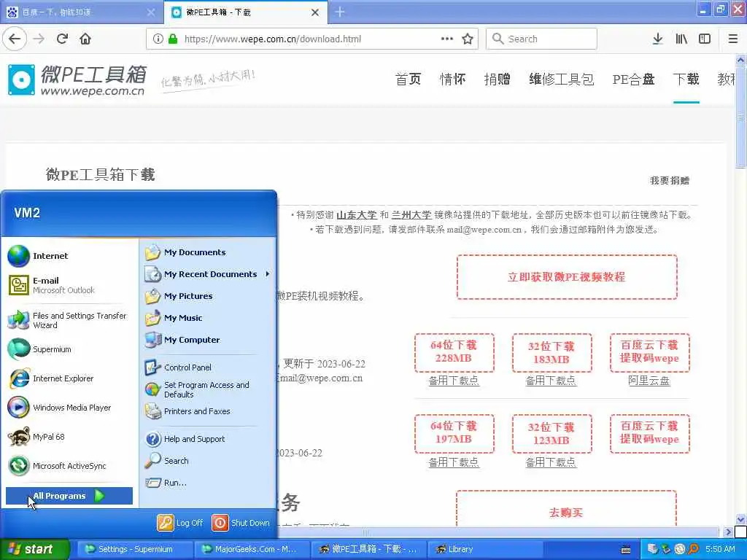Open the Library bookshelf icon
This screenshot has width=747, height=560.
point(681,39)
